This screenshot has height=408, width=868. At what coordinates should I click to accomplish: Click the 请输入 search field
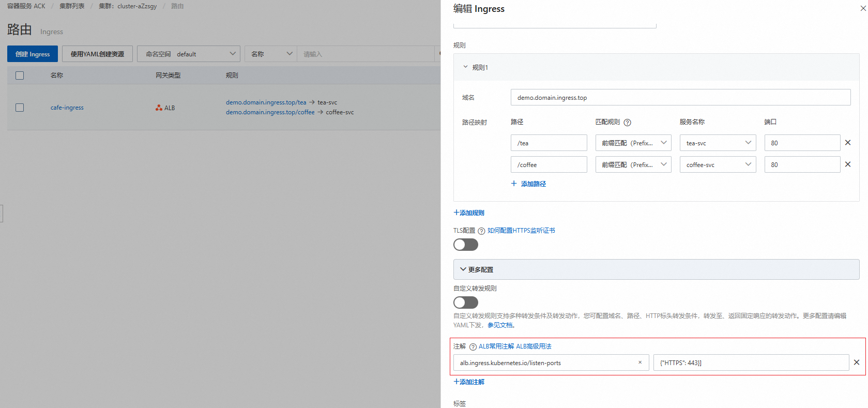(x=366, y=54)
